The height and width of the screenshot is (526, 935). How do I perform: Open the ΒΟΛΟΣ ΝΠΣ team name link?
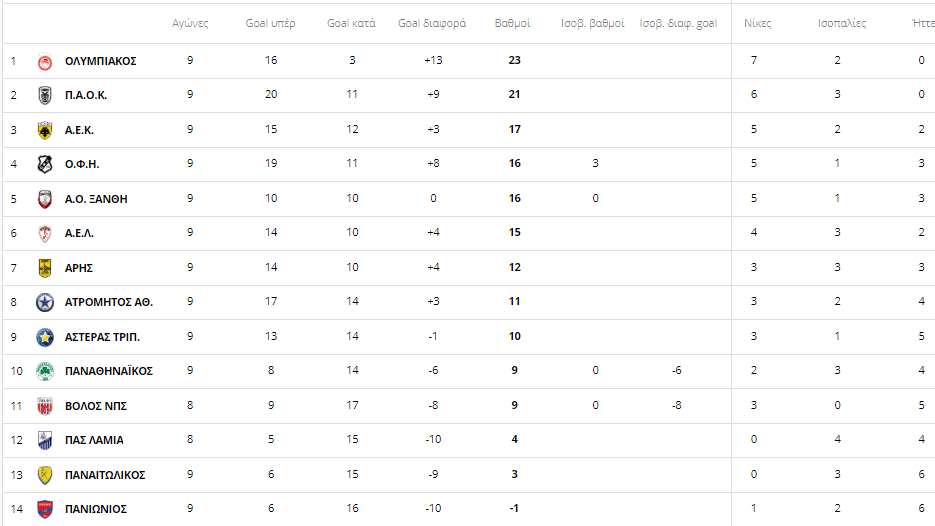(96, 406)
